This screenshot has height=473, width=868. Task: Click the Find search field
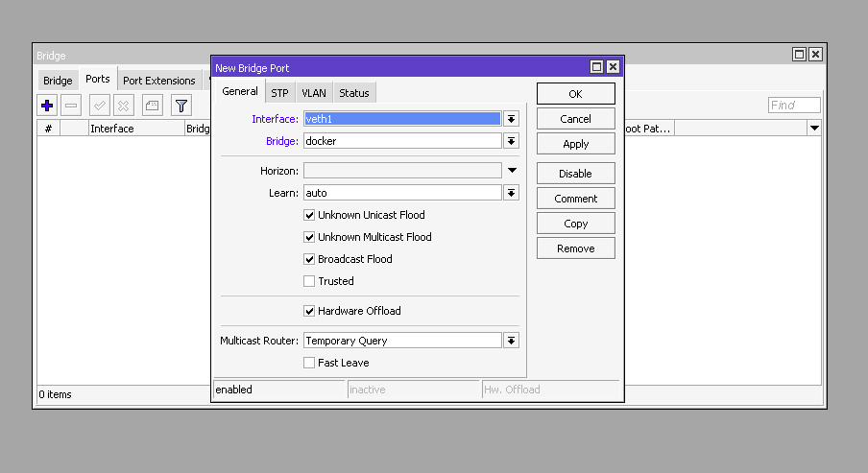(794, 106)
